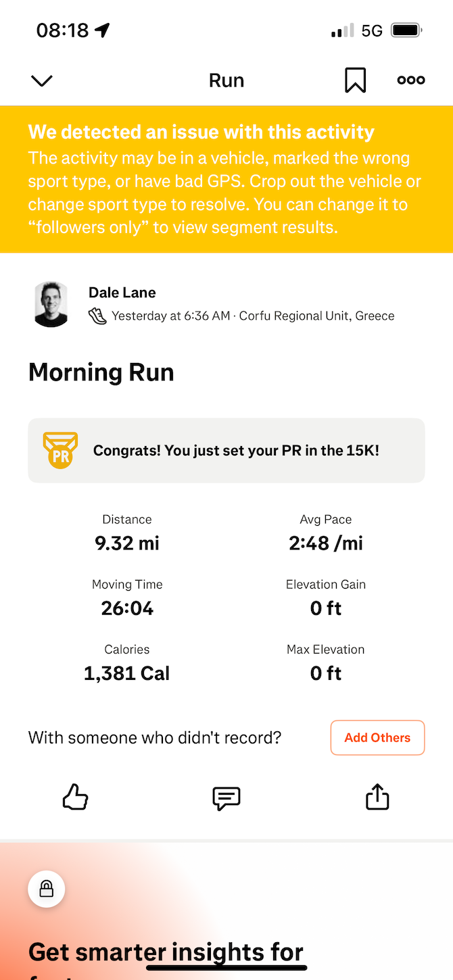Bookmark this run activity
The height and width of the screenshot is (980, 453).
(355, 80)
